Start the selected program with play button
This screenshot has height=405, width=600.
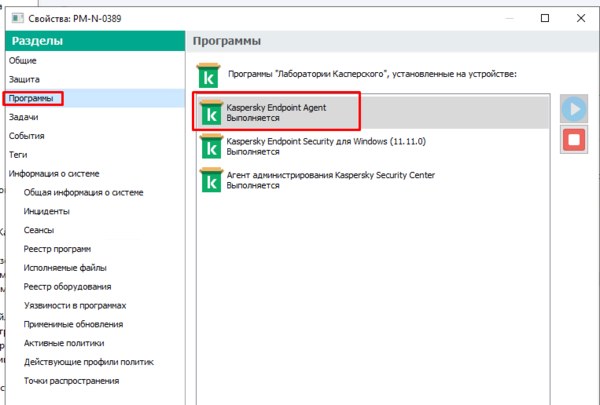574,109
